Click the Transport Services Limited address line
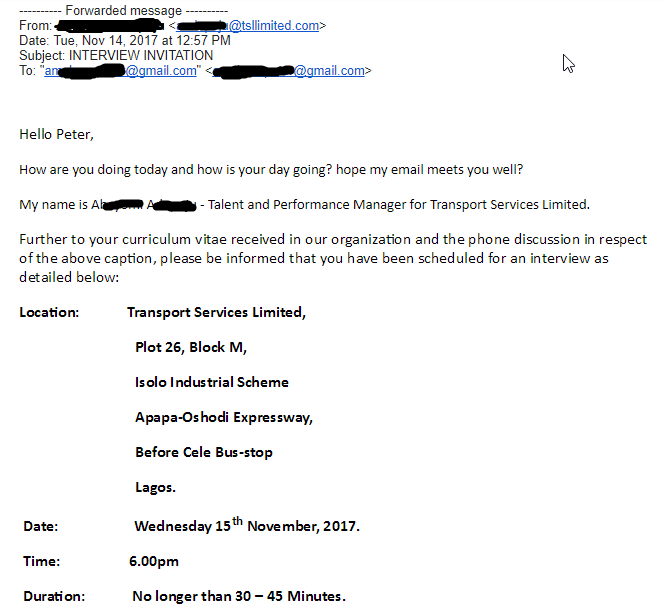Viewport: 667px width, 607px height. tap(216, 312)
